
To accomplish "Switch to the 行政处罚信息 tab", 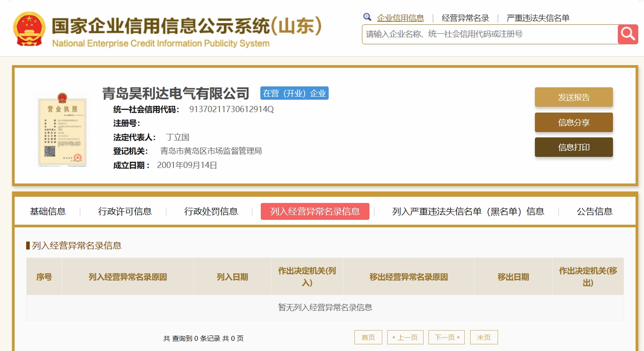I will click(x=211, y=211).
